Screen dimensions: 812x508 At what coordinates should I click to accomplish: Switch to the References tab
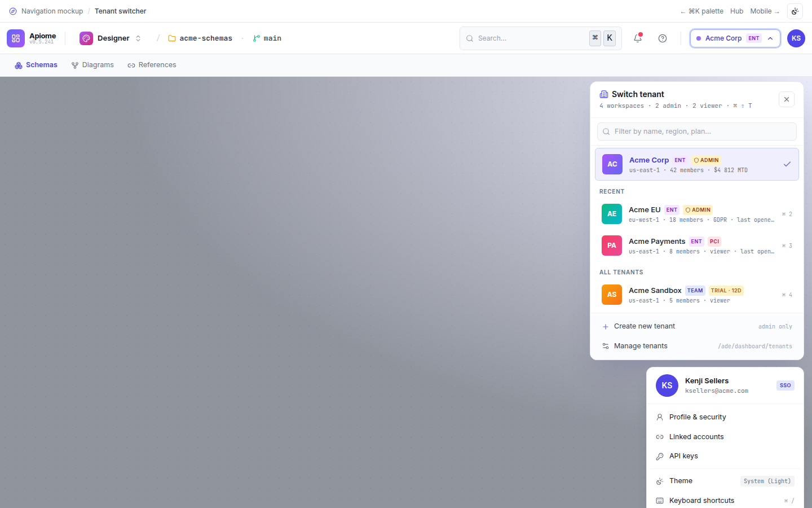[x=152, y=65]
